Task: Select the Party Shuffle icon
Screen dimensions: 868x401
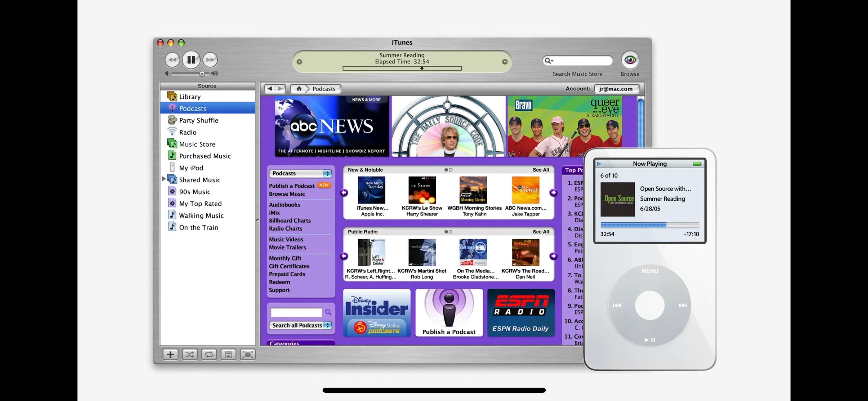Action: [172, 120]
